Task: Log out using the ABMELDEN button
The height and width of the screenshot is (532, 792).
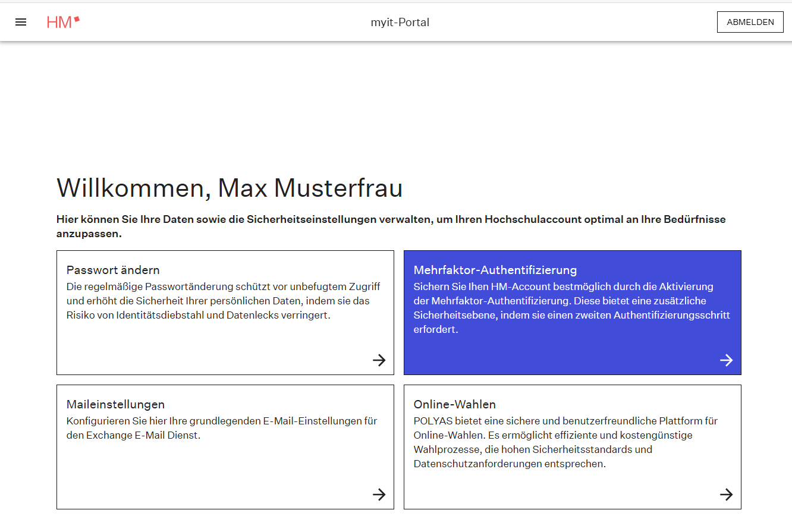Action: click(x=750, y=22)
